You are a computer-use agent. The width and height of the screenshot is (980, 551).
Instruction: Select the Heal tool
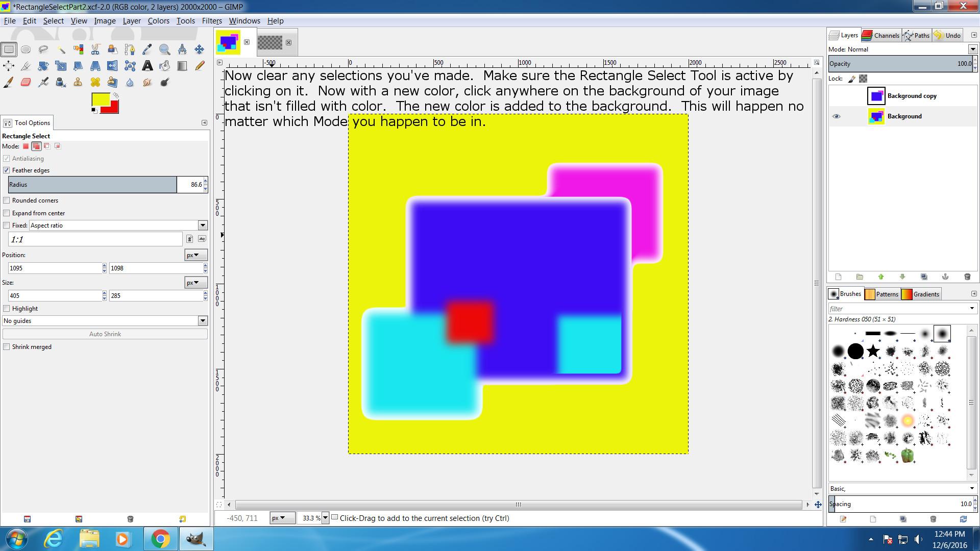pyautogui.click(x=95, y=82)
